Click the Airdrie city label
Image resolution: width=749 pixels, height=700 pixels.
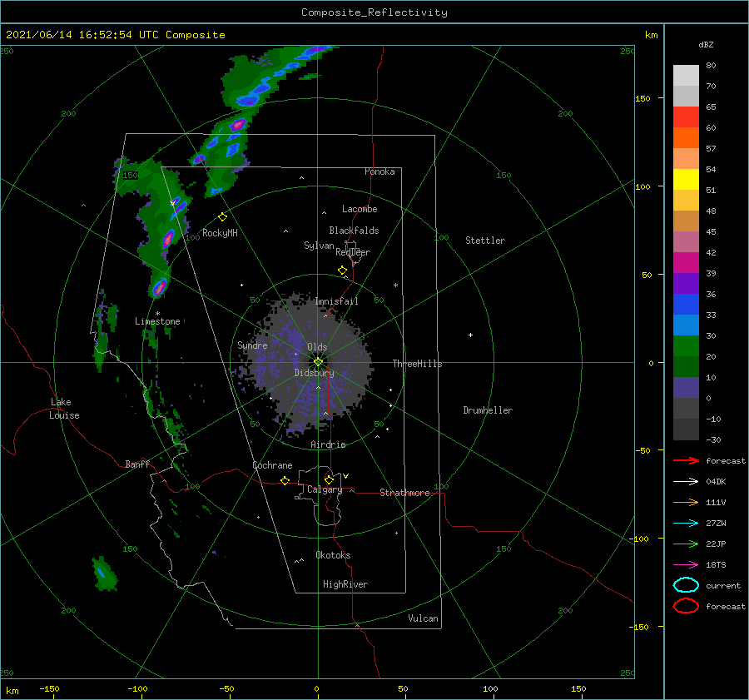[x=328, y=444]
